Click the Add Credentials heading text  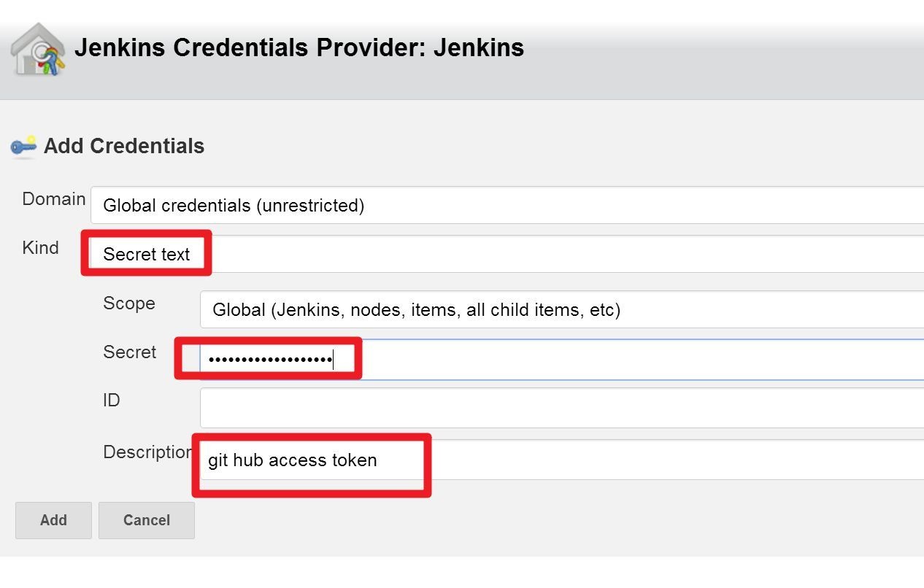(x=124, y=146)
